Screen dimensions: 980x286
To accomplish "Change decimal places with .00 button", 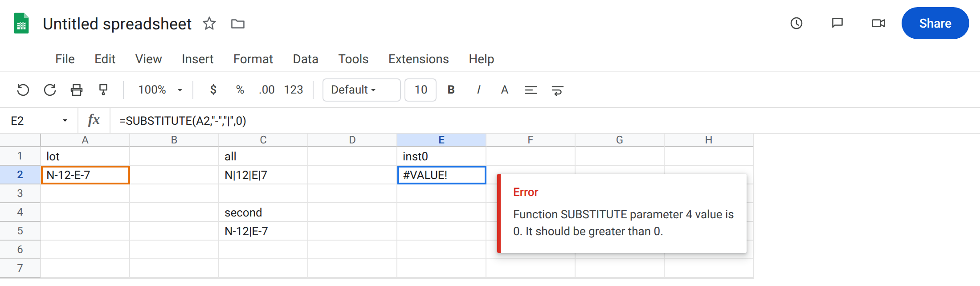I will (266, 90).
